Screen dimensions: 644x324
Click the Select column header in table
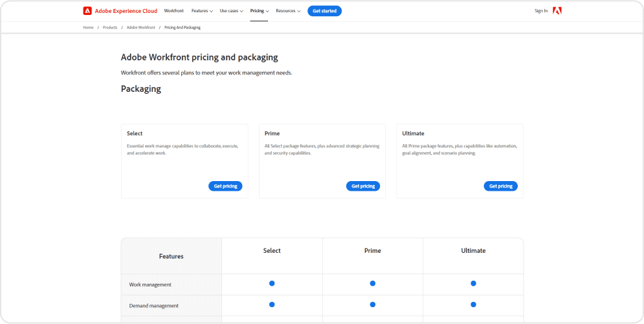point(272,250)
